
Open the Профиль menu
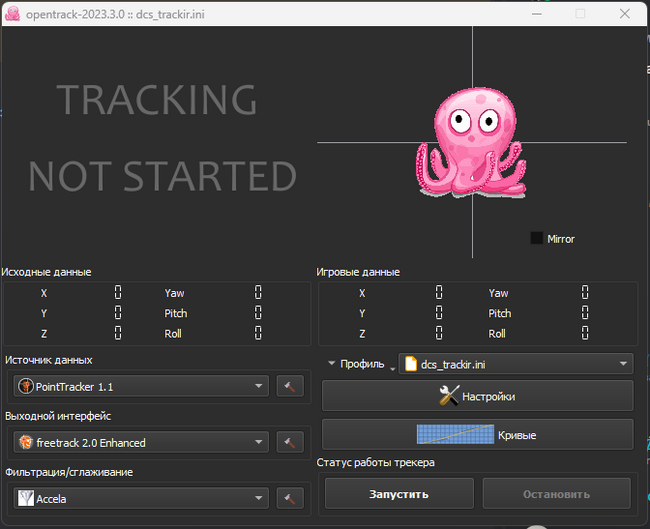click(x=361, y=364)
